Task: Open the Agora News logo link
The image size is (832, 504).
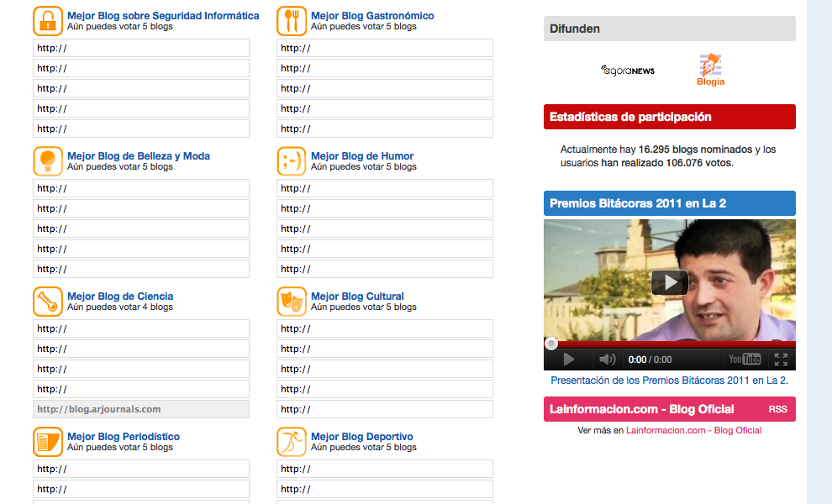Action: click(x=628, y=71)
